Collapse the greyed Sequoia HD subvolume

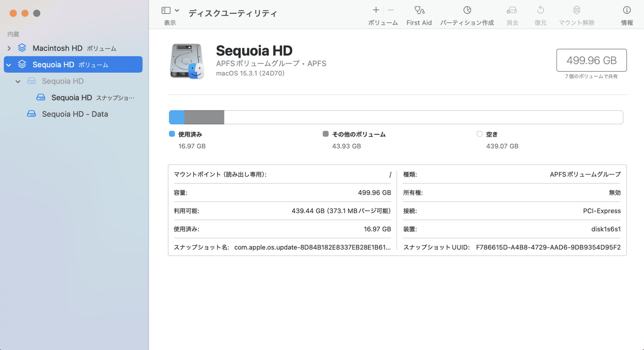tap(18, 81)
